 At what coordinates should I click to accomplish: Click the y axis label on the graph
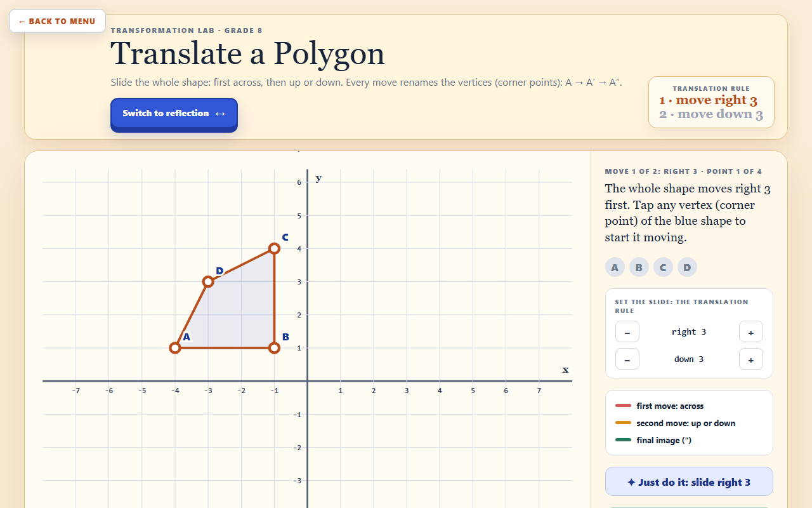(318, 178)
